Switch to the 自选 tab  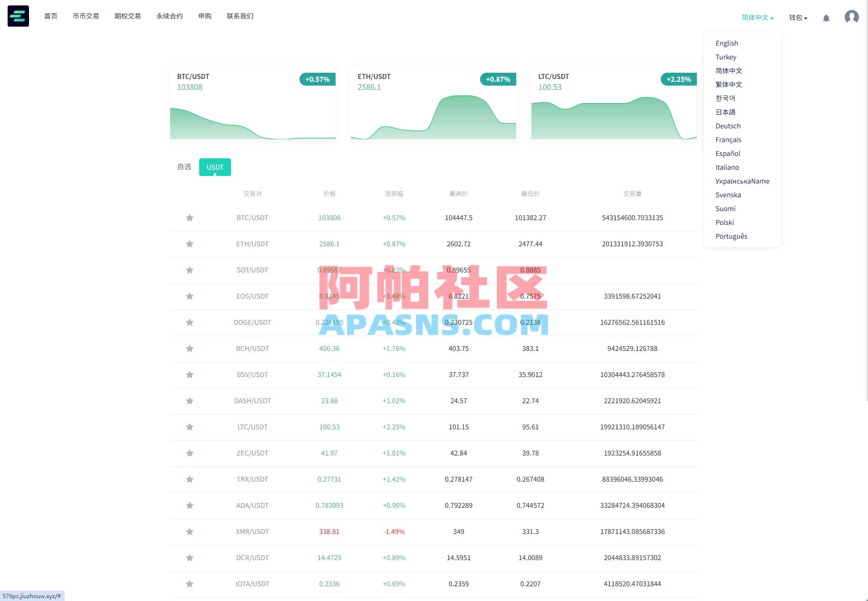[183, 166]
